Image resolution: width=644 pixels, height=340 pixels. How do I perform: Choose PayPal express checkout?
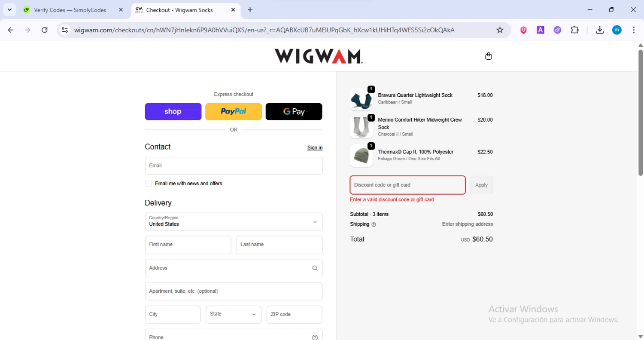[x=234, y=111]
